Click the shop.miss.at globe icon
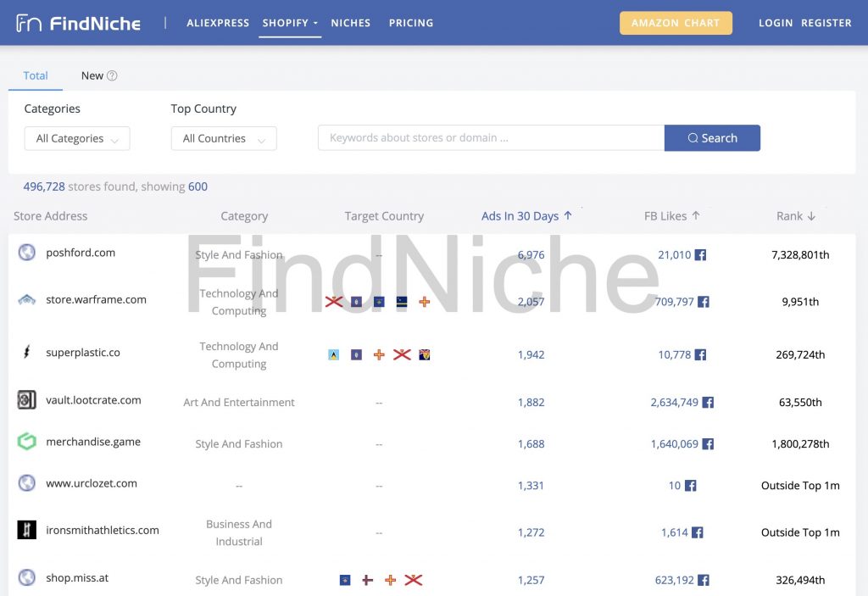Image resolution: width=868 pixels, height=596 pixels. click(26, 577)
